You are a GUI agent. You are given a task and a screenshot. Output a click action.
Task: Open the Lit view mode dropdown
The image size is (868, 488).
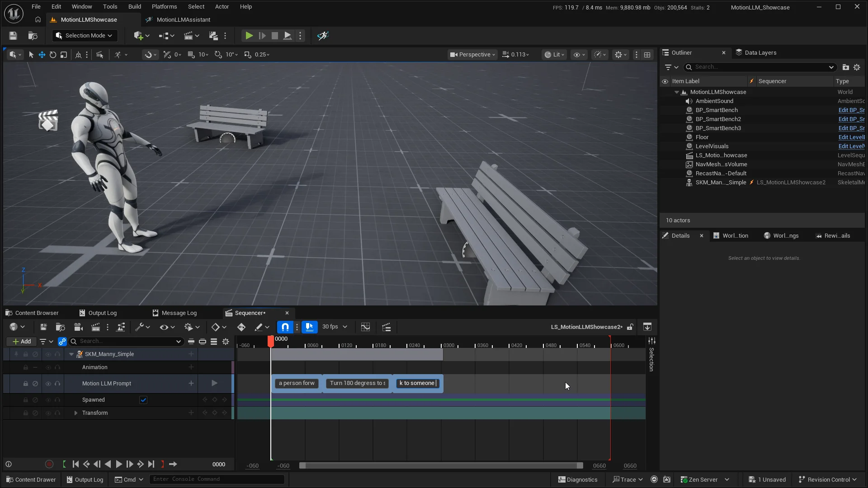tap(555, 55)
